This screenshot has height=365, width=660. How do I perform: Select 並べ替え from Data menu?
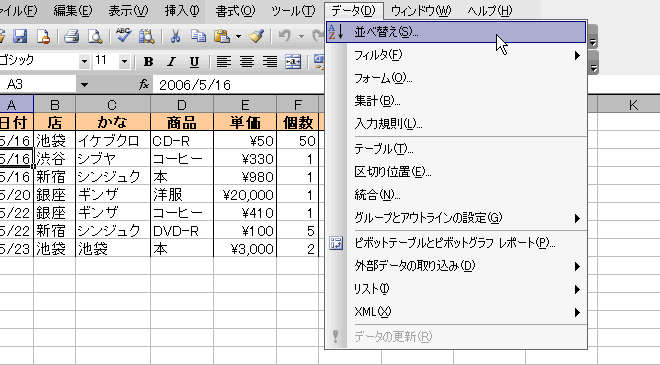(x=456, y=32)
